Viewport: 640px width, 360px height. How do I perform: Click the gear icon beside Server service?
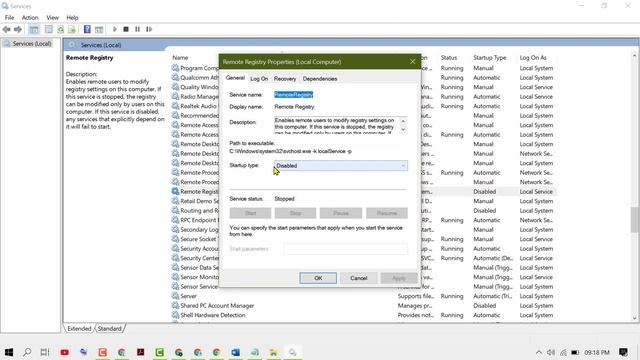click(x=176, y=296)
